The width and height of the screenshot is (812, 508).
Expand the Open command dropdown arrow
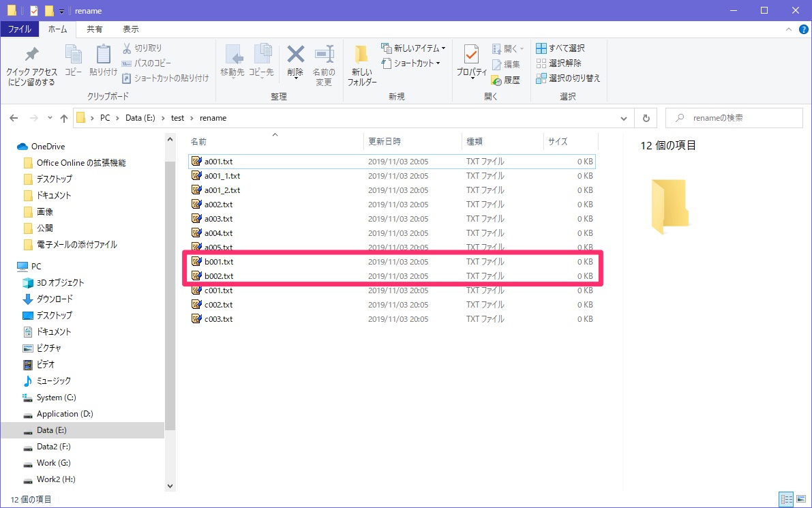pos(522,48)
